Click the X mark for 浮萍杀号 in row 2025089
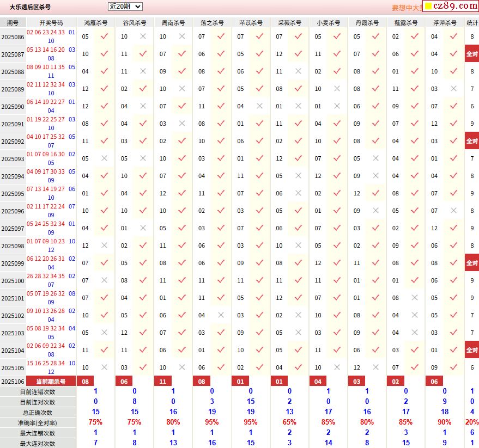479x448 pixels. pyautogui.click(x=453, y=89)
